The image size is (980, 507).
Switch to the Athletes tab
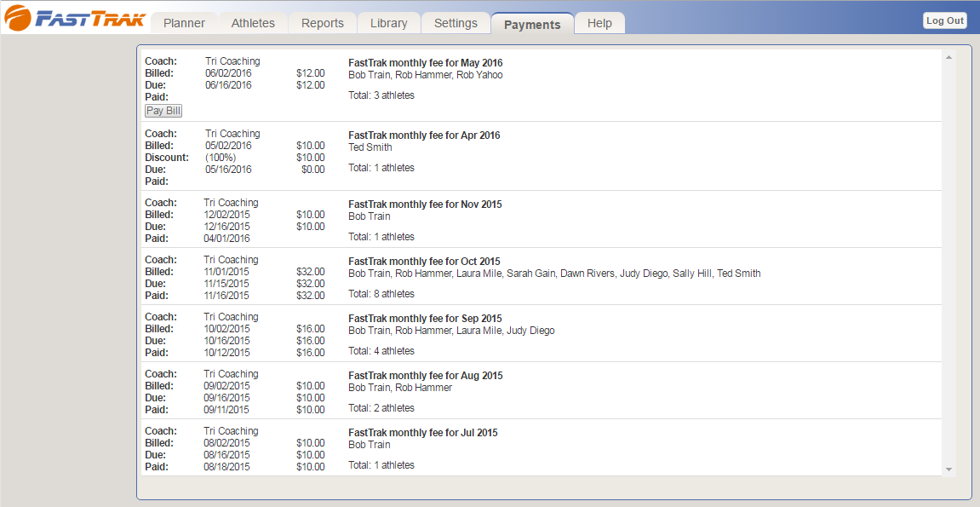(253, 23)
